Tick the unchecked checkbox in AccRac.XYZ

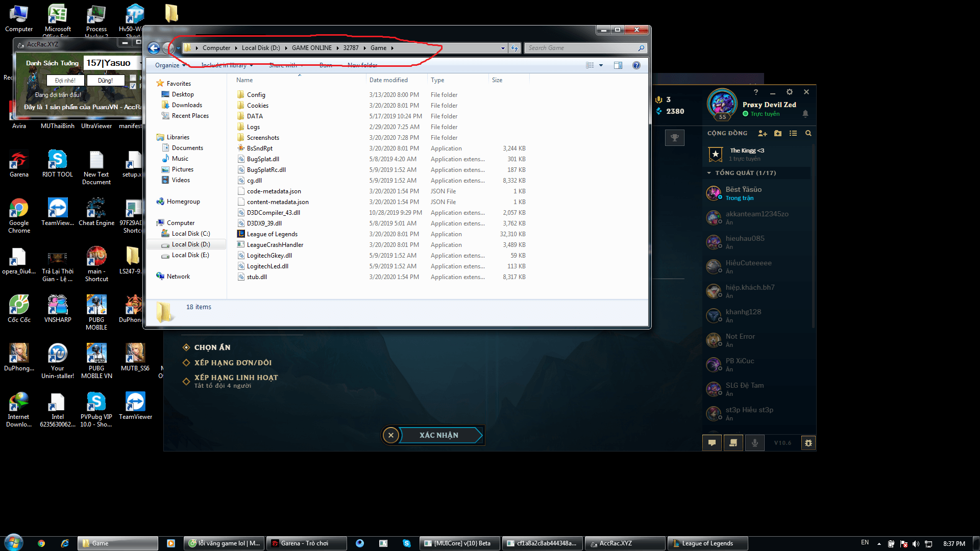pyautogui.click(x=133, y=78)
